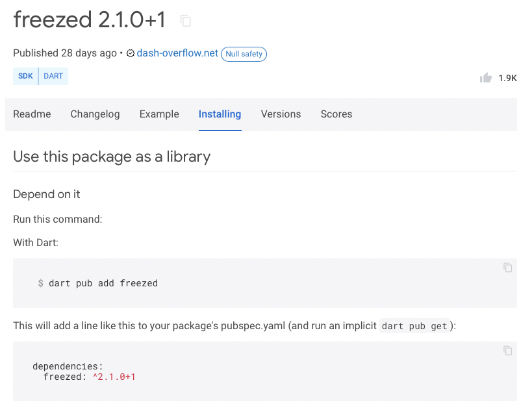The width and height of the screenshot is (532, 411).
Task: Open the Readme tab
Action: (32, 114)
